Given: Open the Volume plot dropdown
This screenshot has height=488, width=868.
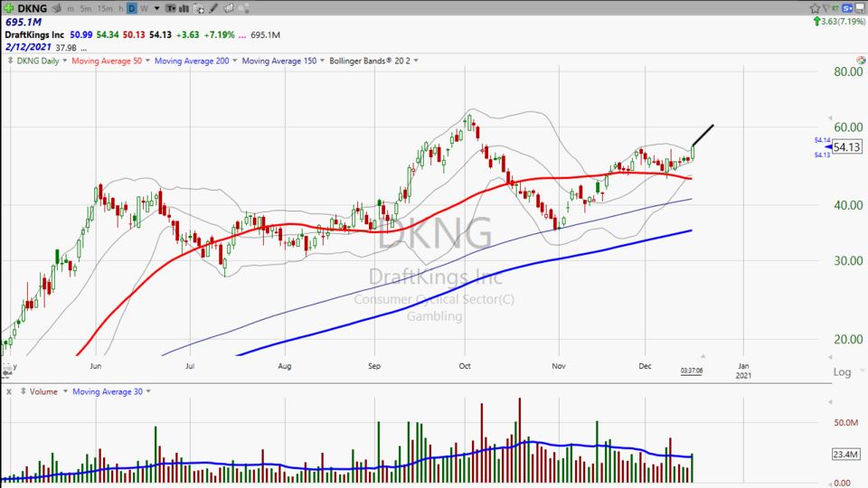Looking at the screenshot, I should point(65,391).
